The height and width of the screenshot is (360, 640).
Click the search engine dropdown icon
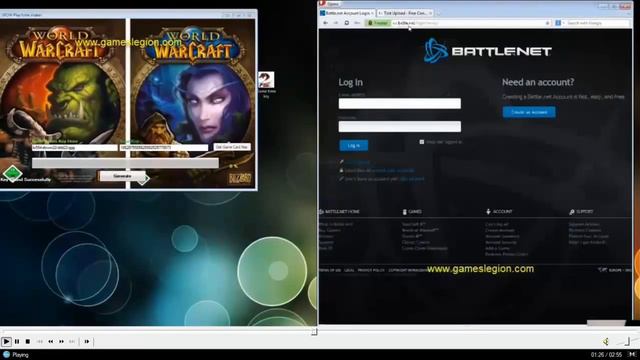click(x=560, y=23)
